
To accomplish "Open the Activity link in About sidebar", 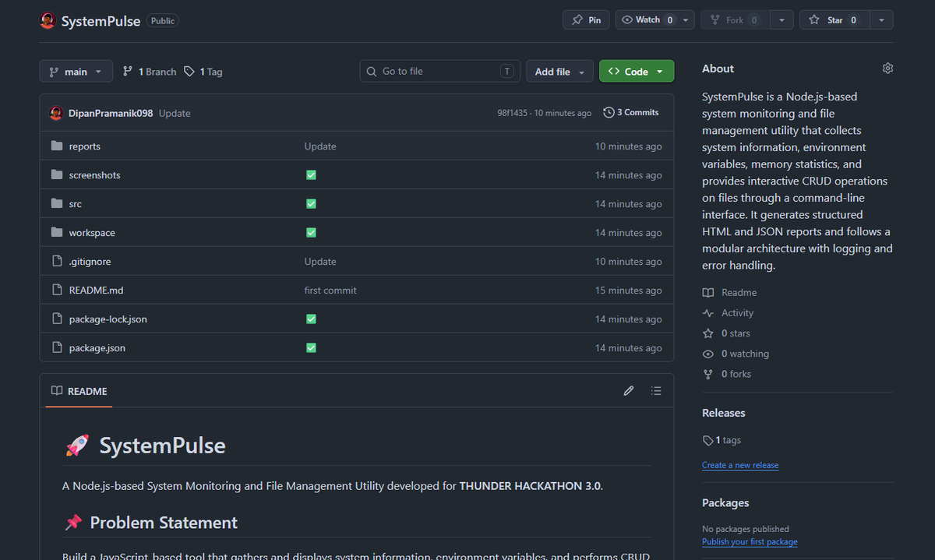I will (x=737, y=313).
